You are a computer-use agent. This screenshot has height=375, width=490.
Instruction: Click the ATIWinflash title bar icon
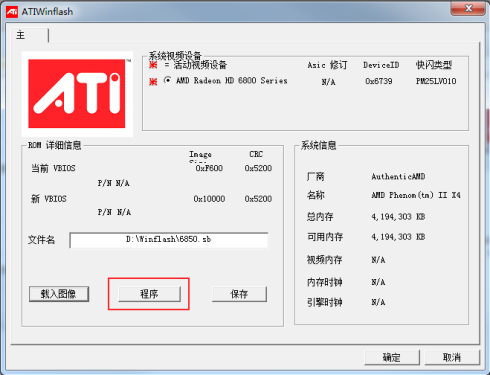coord(12,12)
